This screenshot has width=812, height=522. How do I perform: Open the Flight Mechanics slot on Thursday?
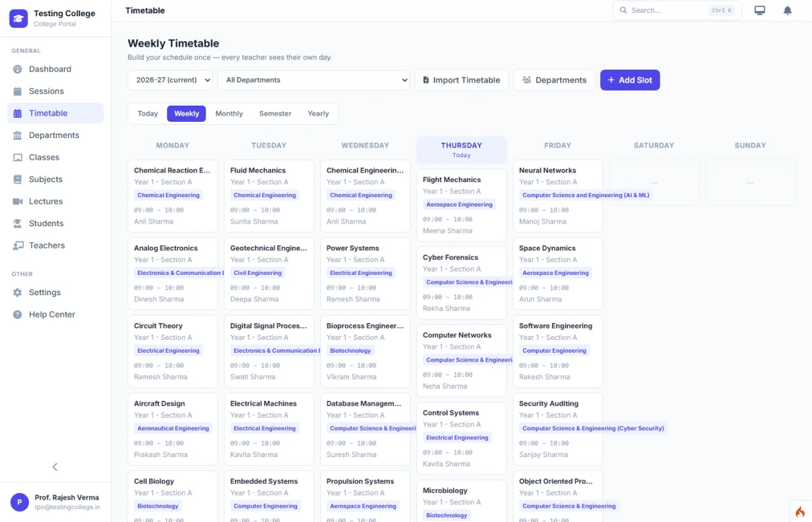pyautogui.click(x=461, y=205)
